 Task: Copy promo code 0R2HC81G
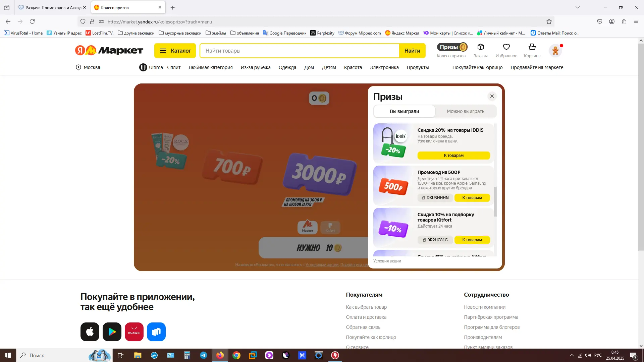pos(435,240)
